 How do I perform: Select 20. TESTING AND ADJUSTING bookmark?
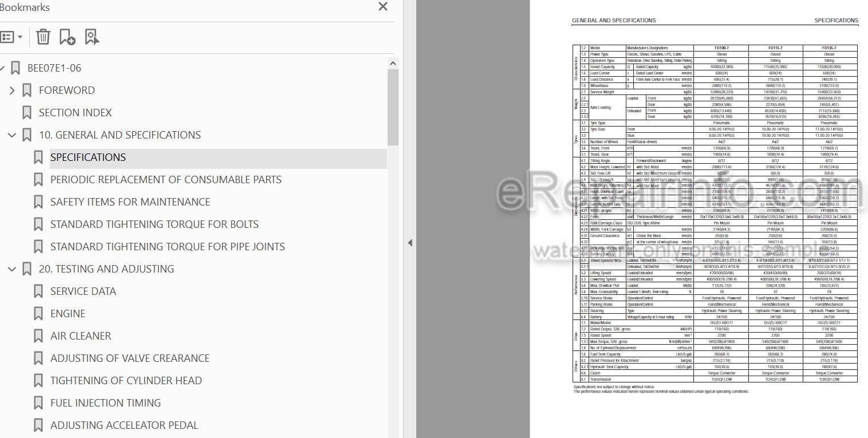pos(106,269)
